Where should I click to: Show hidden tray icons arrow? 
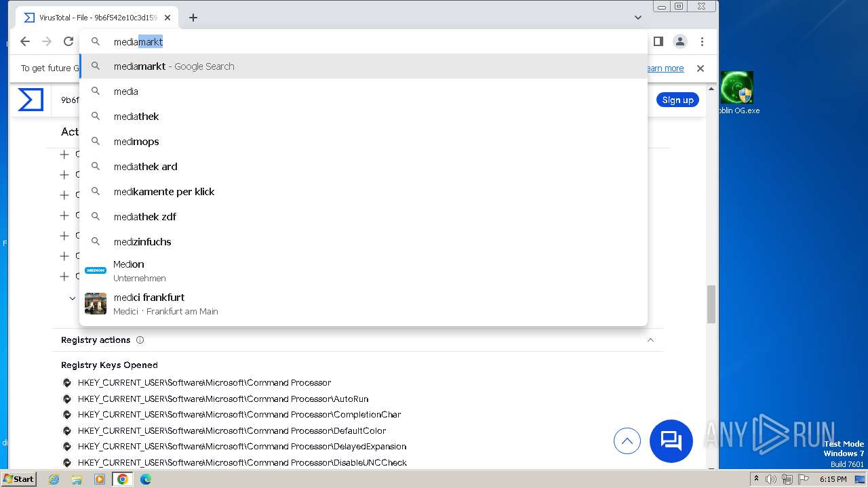(x=756, y=479)
